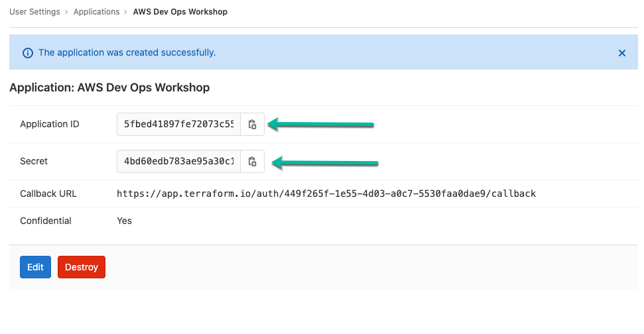Click the Confidential label

click(46, 221)
